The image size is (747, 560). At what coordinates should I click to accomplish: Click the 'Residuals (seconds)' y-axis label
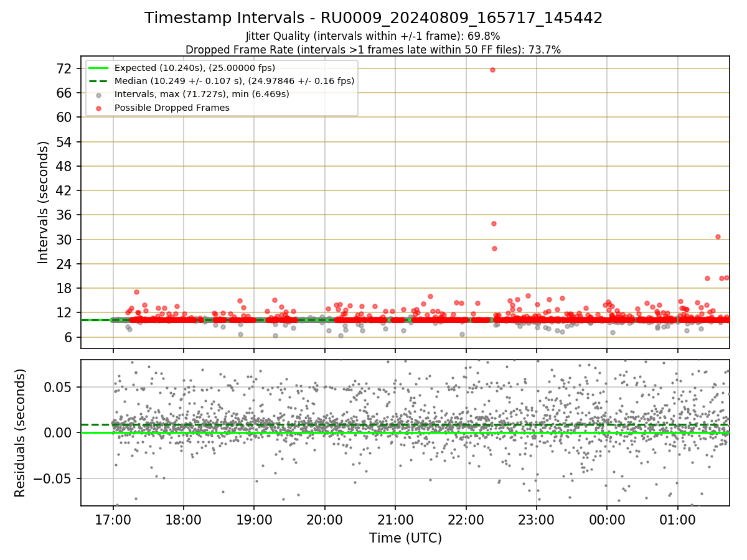click(x=21, y=432)
